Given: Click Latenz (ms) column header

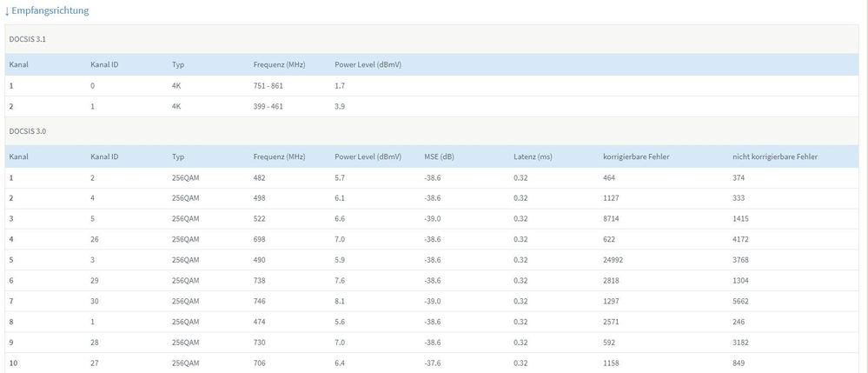Looking at the screenshot, I should pyautogui.click(x=533, y=157).
